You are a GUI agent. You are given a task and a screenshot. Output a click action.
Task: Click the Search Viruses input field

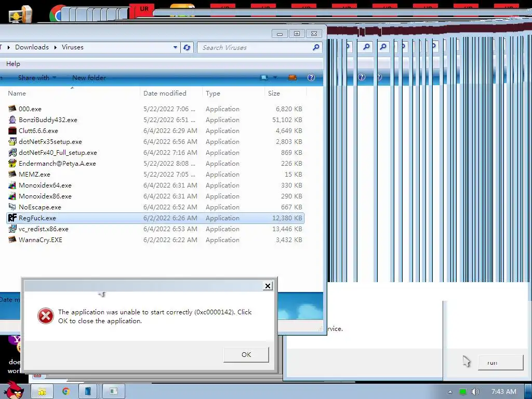255,47
